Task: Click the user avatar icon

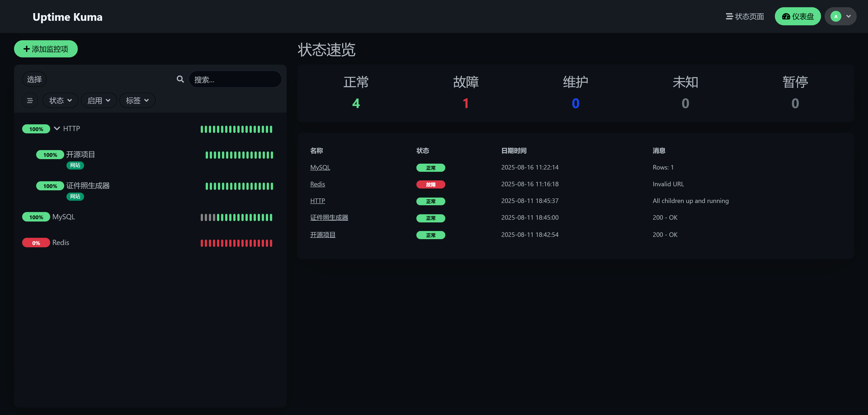Action: click(836, 16)
